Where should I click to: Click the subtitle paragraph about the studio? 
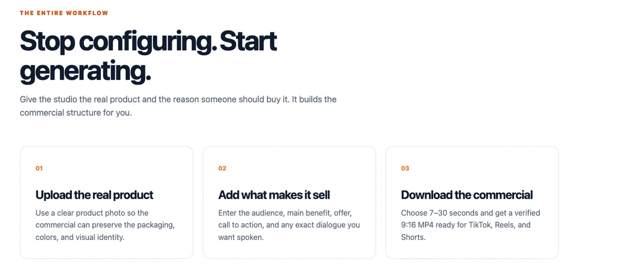(x=178, y=106)
